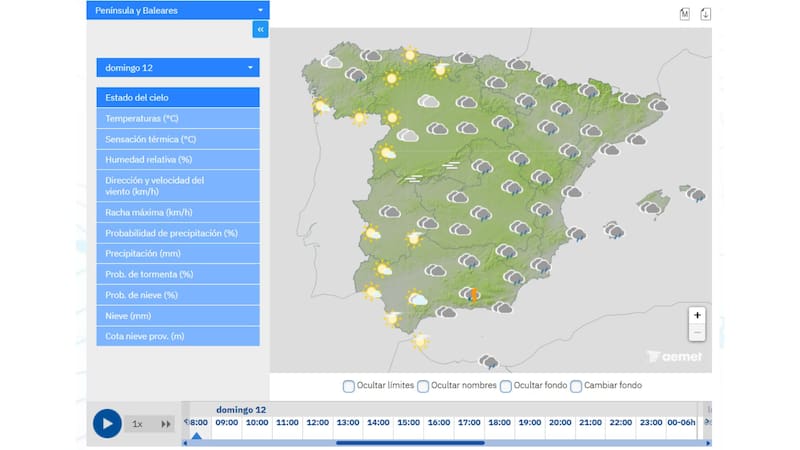Jump to 10:00 on timeline
Image resolution: width=800 pixels, height=450 pixels.
click(257, 422)
